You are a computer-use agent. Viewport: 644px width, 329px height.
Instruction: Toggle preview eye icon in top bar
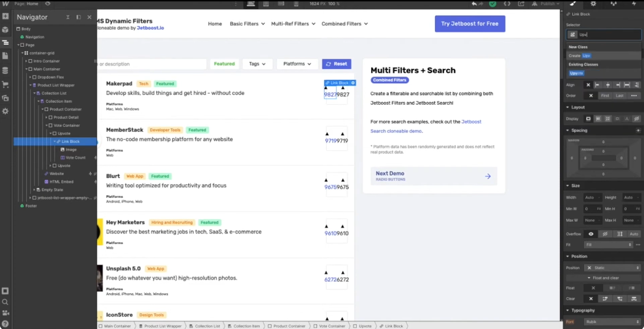pos(48,4)
